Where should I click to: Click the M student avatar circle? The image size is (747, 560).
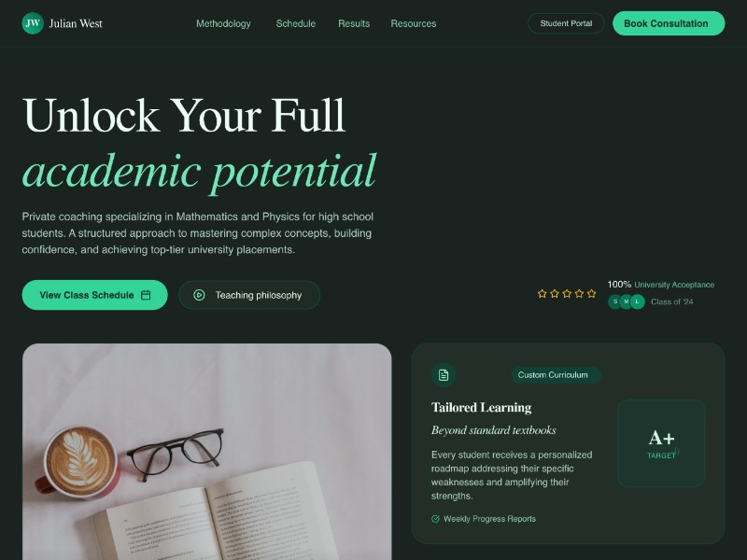(626, 301)
